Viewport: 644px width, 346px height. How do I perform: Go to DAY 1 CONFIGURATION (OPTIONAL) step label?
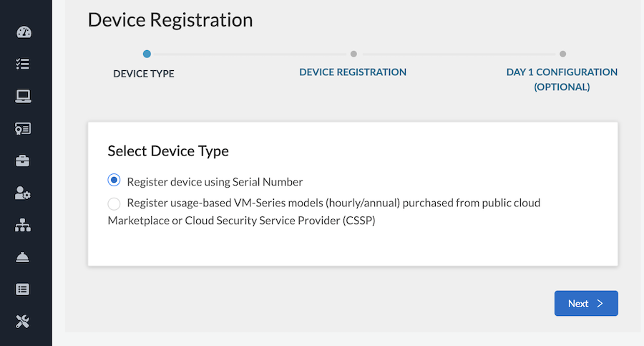(562, 80)
